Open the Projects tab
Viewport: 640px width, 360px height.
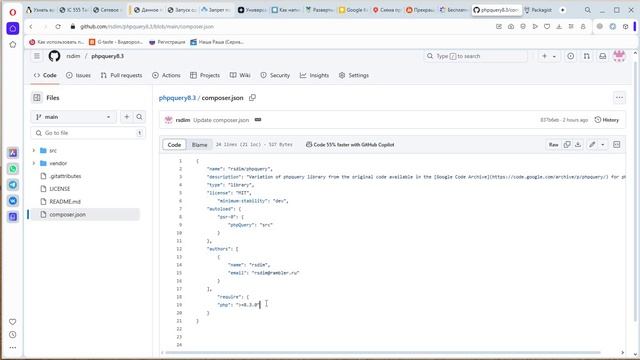point(205,75)
